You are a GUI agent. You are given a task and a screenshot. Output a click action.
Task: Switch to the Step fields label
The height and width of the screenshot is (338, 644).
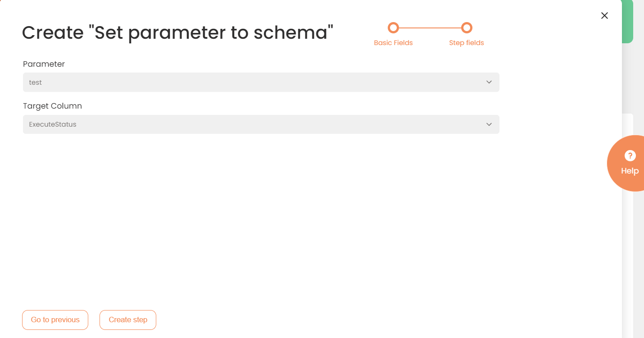point(466,43)
